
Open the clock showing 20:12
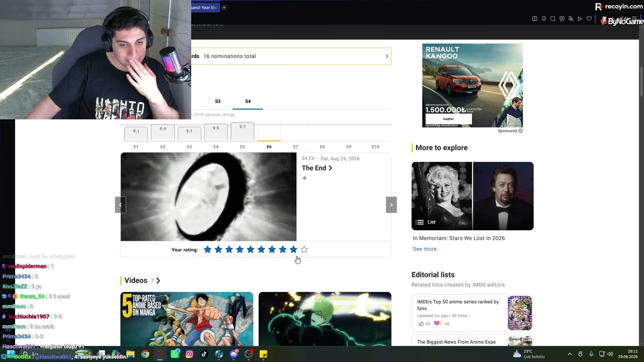coord(628,354)
